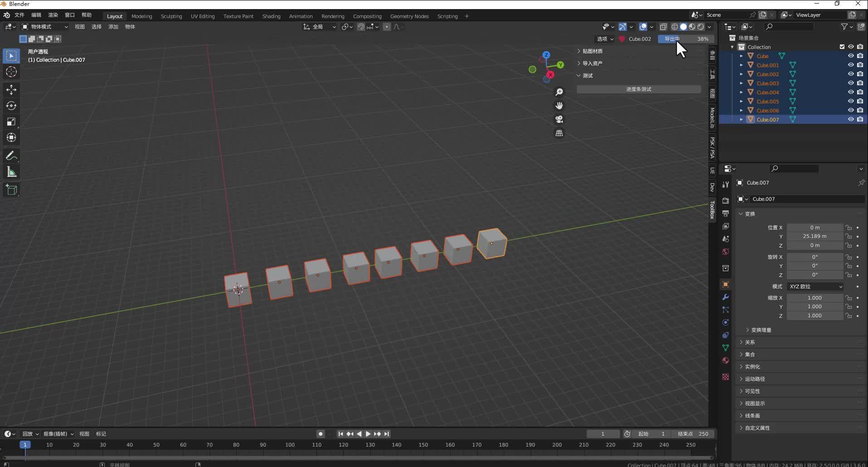
Task: Disable Cube.001 render camera toggle
Action: click(x=860, y=65)
